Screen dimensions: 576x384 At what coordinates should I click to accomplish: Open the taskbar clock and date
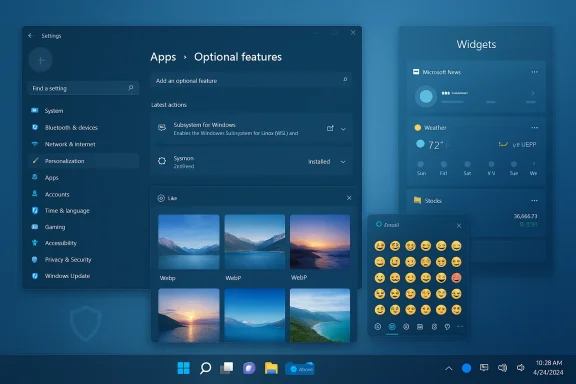coord(548,368)
